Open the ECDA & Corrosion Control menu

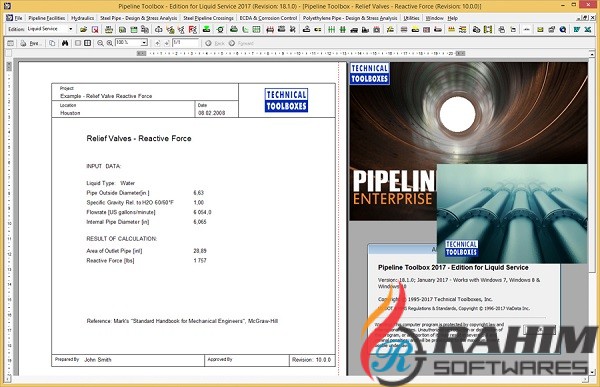click(268, 18)
